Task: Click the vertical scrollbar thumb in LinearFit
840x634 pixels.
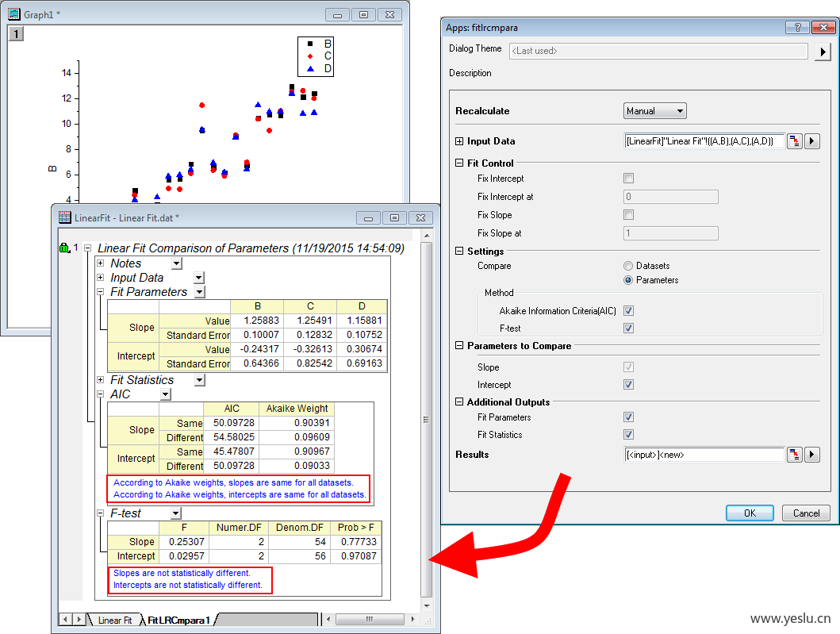Action: [427, 419]
